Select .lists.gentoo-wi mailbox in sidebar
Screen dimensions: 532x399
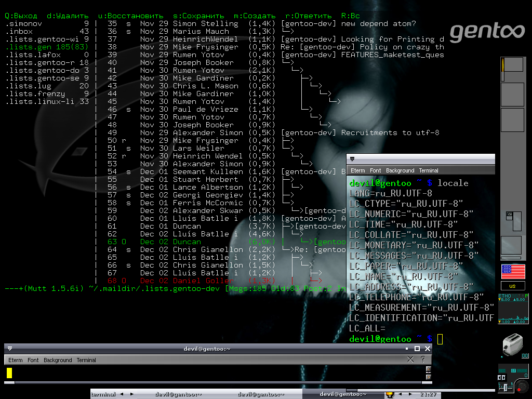click(47, 39)
